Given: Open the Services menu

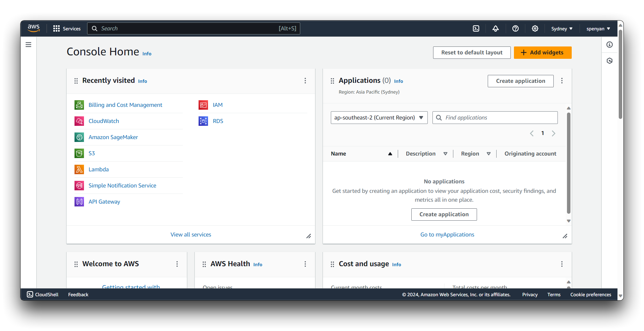Looking at the screenshot, I should click(67, 29).
